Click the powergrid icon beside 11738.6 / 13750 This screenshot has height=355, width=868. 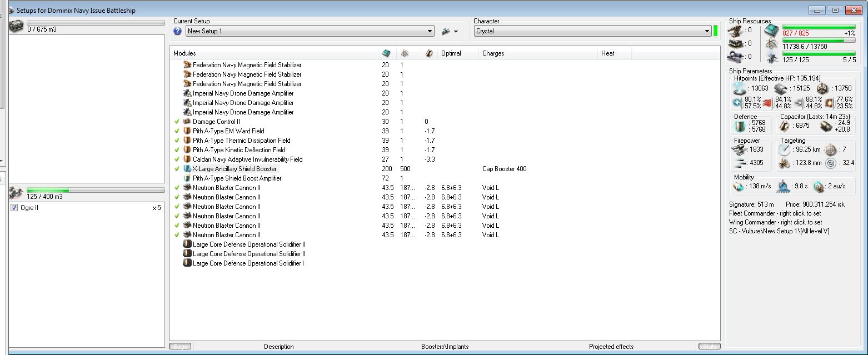771,44
